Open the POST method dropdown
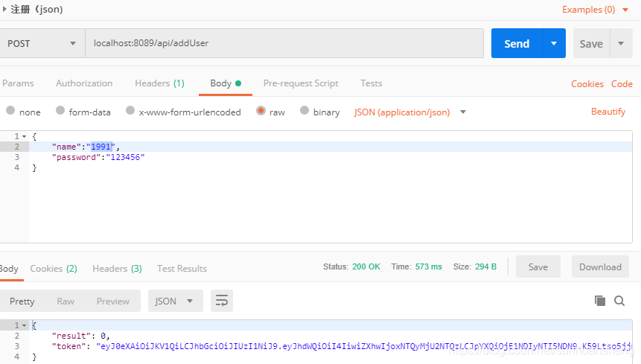The image size is (641, 364). coord(42,43)
